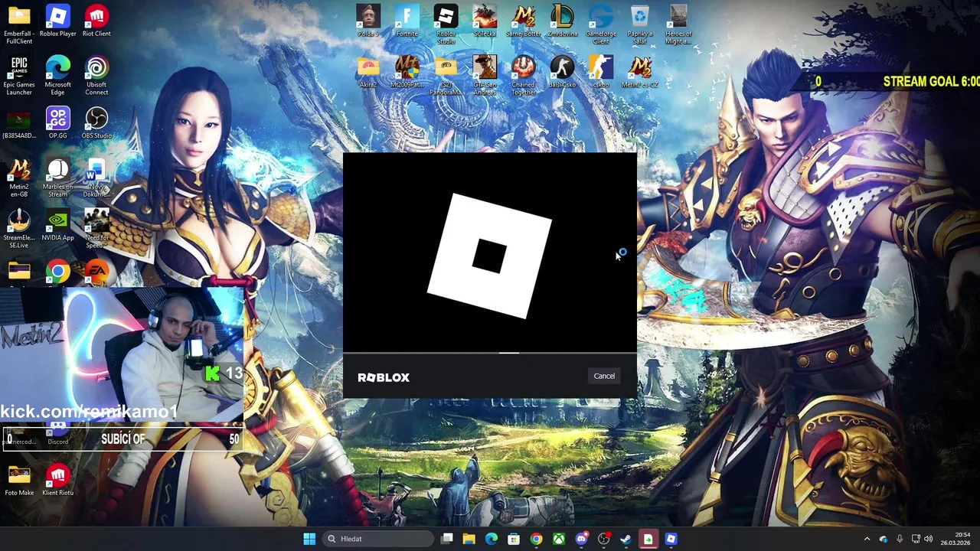Open Ubisoft Connect desktop shortcut
The image size is (980, 551).
pyautogui.click(x=96, y=76)
